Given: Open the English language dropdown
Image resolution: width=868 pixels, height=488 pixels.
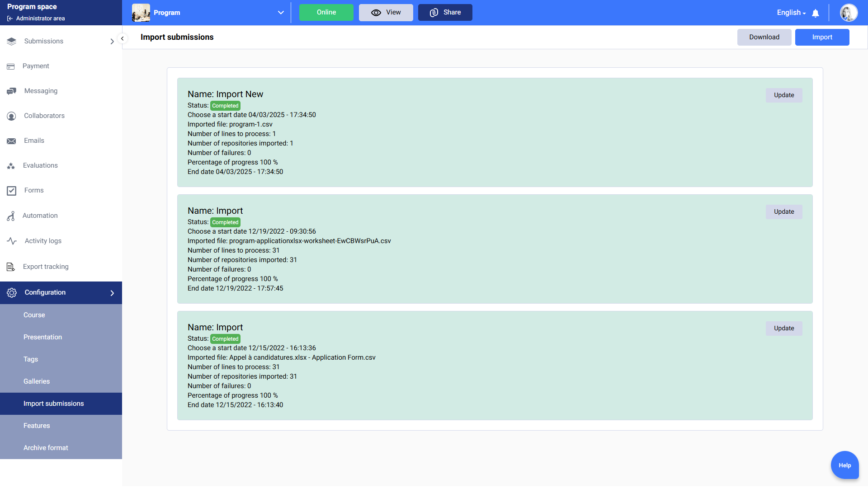Looking at the screenshot, I should tap(791, 13).
